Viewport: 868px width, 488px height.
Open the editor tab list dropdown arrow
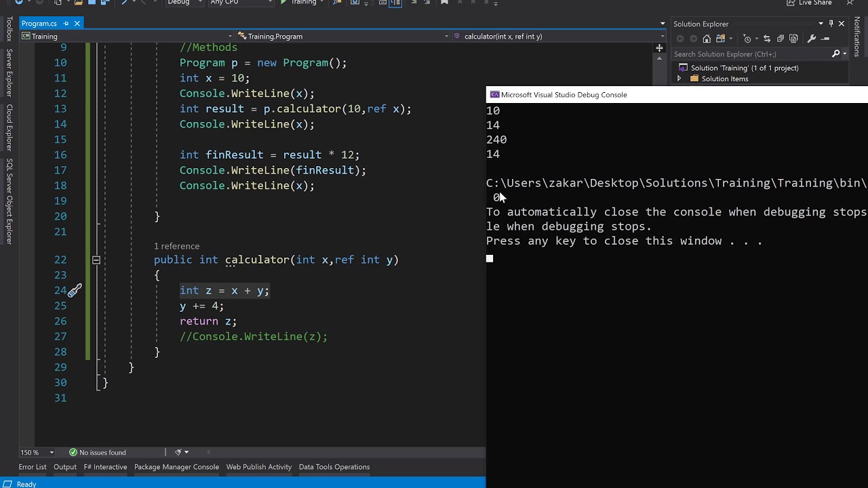(663, 24)
